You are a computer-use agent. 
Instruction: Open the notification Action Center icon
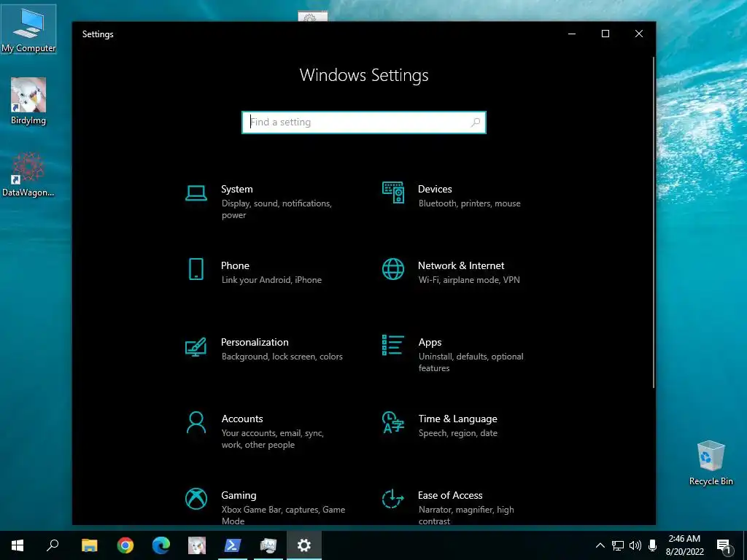point(724,546)
